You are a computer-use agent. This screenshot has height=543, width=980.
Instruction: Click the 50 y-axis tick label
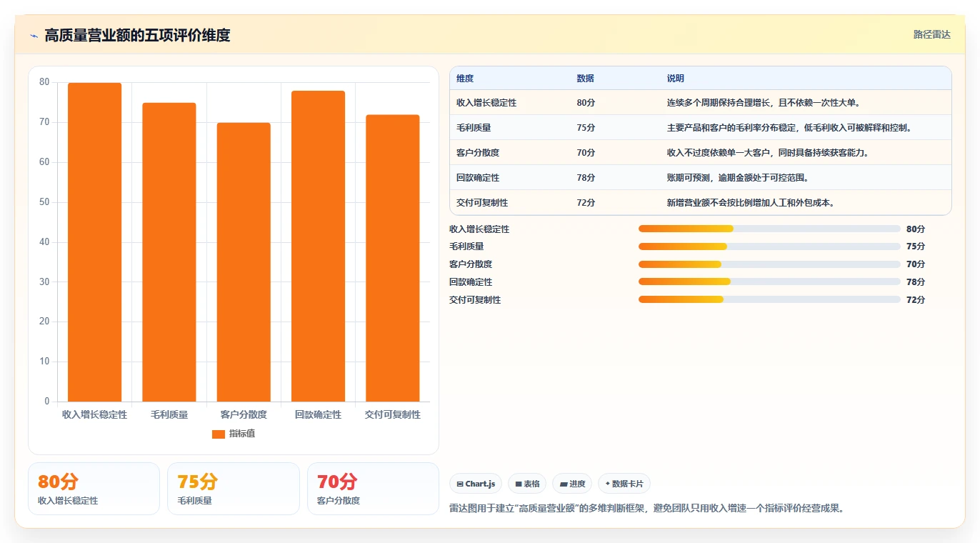[x=44, y=202]
